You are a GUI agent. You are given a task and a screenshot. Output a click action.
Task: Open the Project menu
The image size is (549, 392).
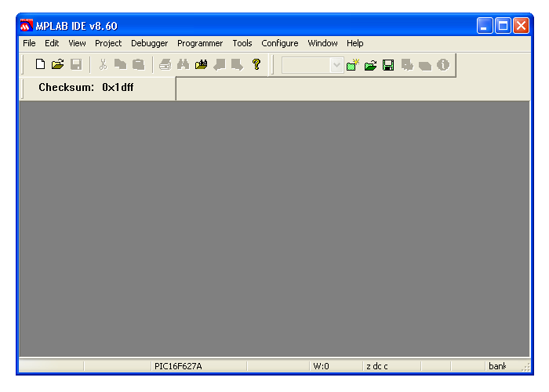[x=108, y=43]
